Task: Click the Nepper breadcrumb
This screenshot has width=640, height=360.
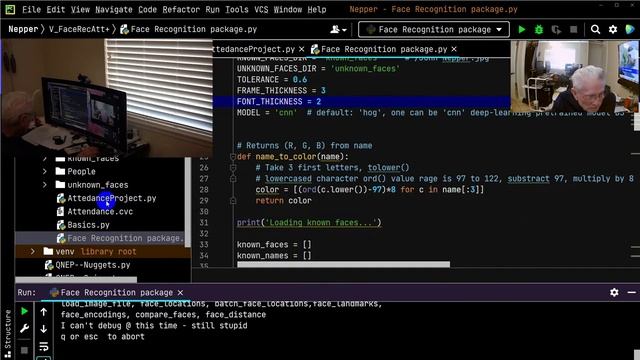Action: 23,29
